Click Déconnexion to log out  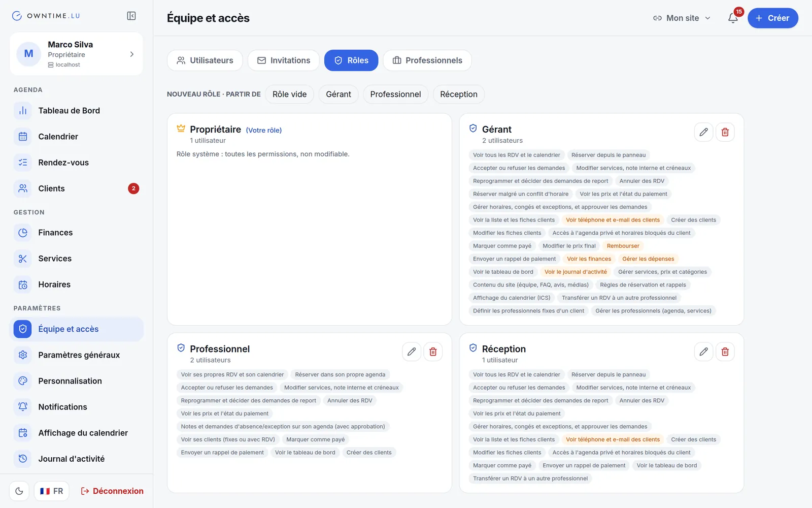tap(112, 491)
